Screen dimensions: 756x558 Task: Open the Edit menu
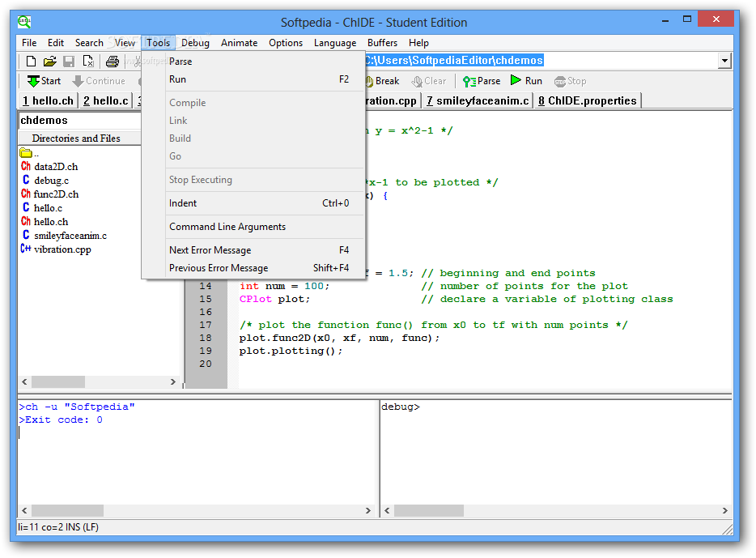(x=56, y=43)
